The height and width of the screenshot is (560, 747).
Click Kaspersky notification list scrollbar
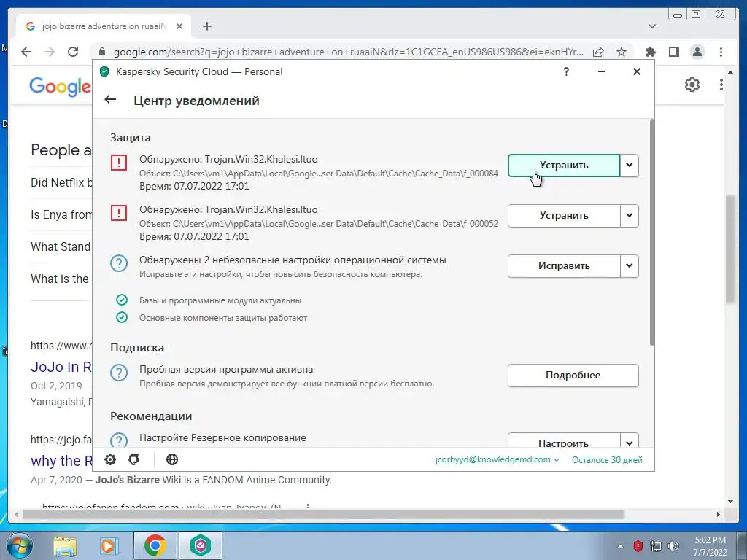[x=651, y=233]
